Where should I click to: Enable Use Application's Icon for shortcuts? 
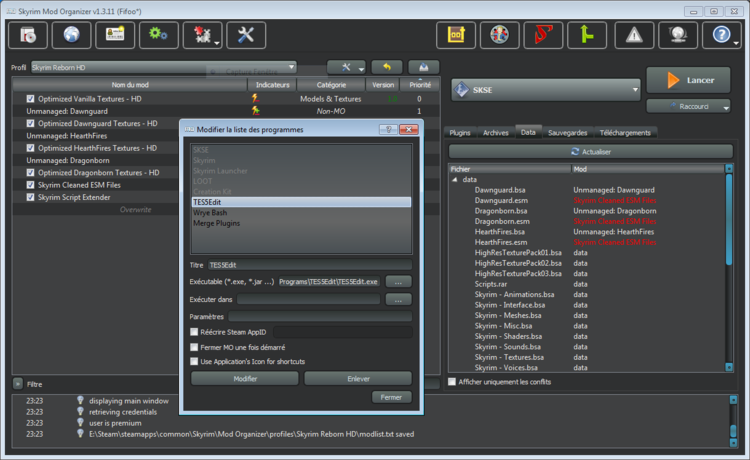(194, 361)
